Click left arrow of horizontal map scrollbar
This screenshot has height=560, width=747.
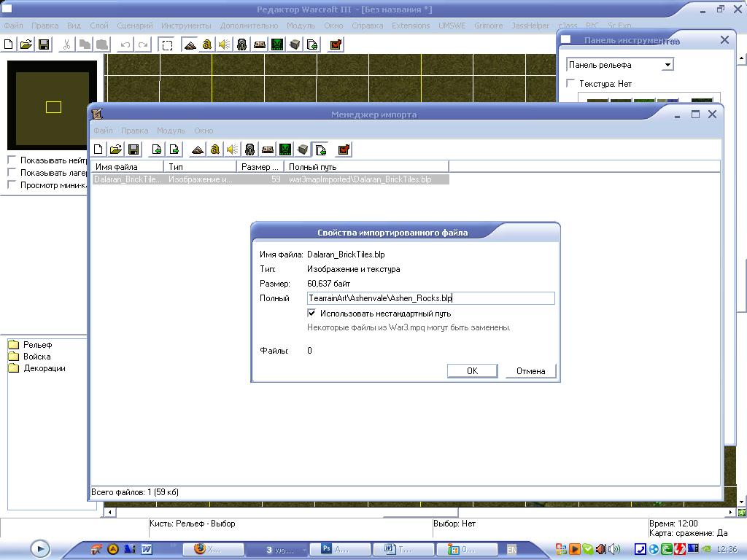click(x=110, y=513)
